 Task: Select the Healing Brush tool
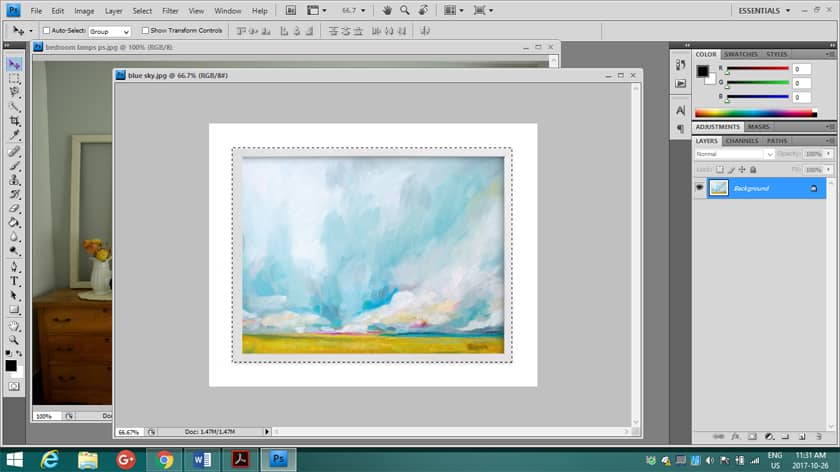(14, 152)
